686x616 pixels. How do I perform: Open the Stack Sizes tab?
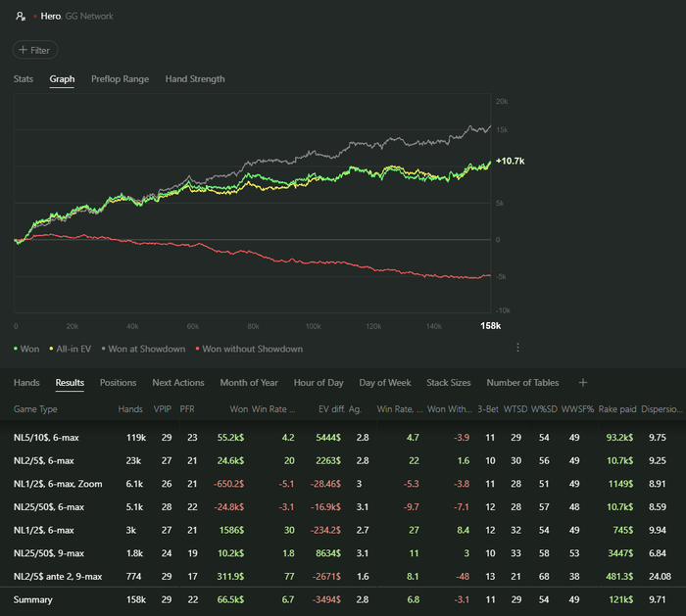pos(449,383)
